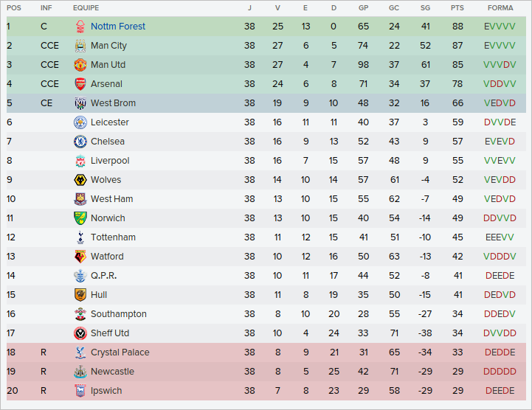Viewport: 532px width, 410px height.
Task: Sort by the FORMA column header
Action: (500, 7)
